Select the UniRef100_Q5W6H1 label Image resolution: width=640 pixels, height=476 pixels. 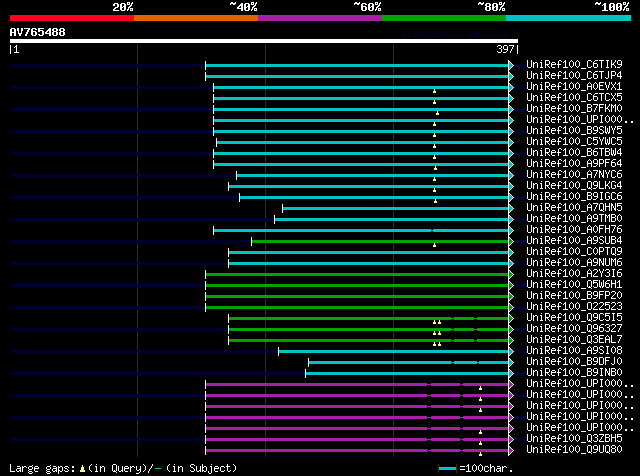coord(574,285)
